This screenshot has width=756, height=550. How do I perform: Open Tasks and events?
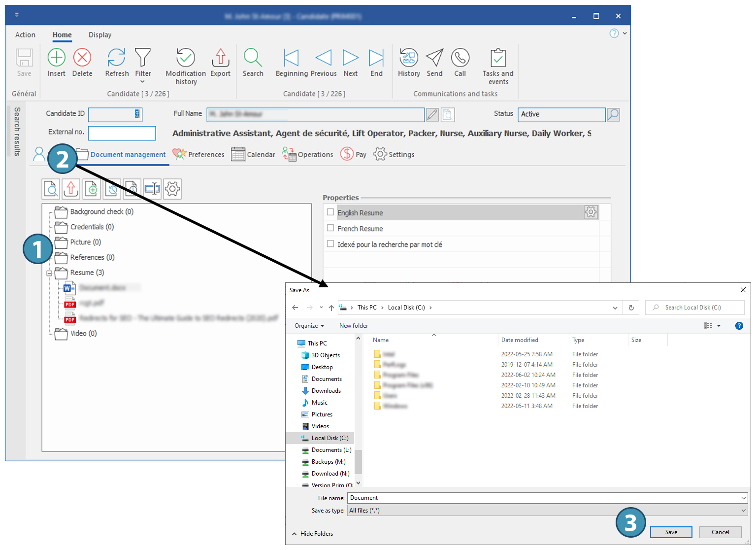click(x=498, y=58)
